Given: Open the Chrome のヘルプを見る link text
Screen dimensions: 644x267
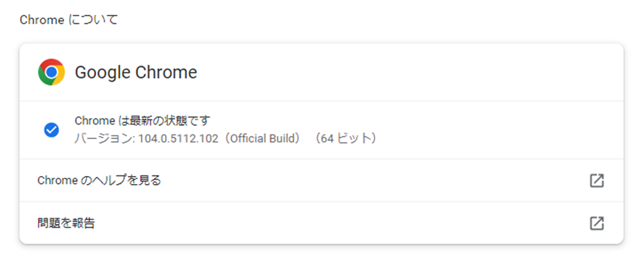Looking at the screenshot, I should click(99, 180).
